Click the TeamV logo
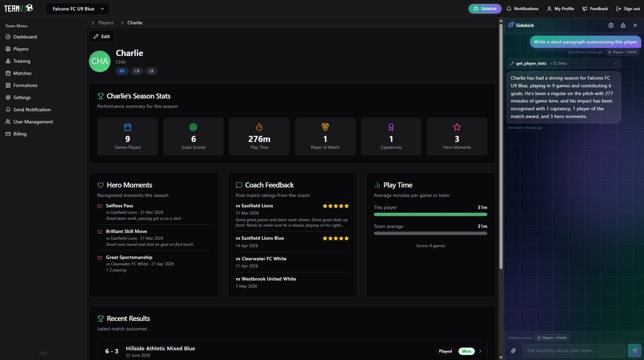This screenshot has height=360, width=644. (19, 8)
